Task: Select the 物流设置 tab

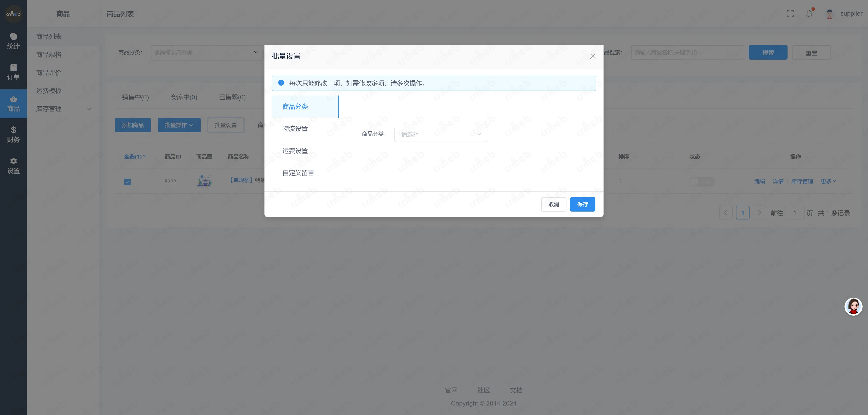Action: coord(305,128)
